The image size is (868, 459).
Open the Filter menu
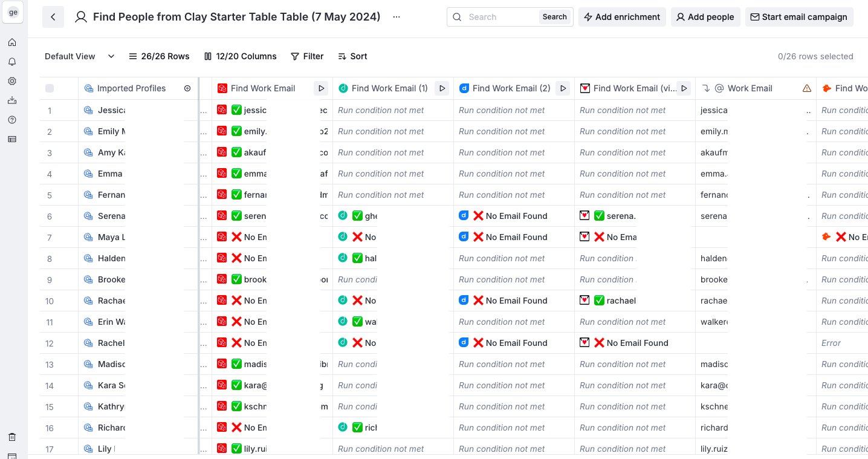[x=307, y=56]
